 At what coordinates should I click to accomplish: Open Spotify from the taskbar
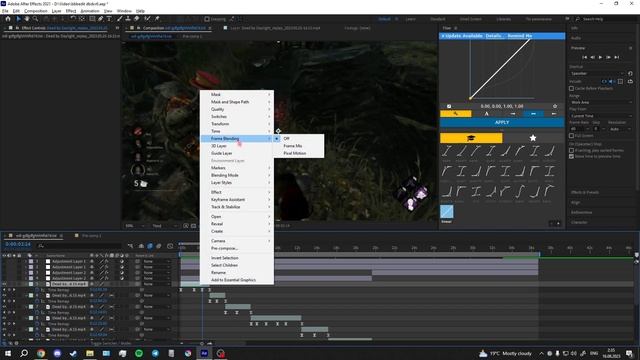click(139, 353)
